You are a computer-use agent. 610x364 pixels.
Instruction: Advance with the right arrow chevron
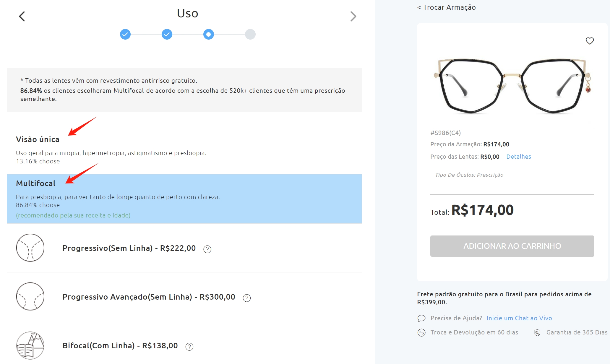[x=353, y=16]
